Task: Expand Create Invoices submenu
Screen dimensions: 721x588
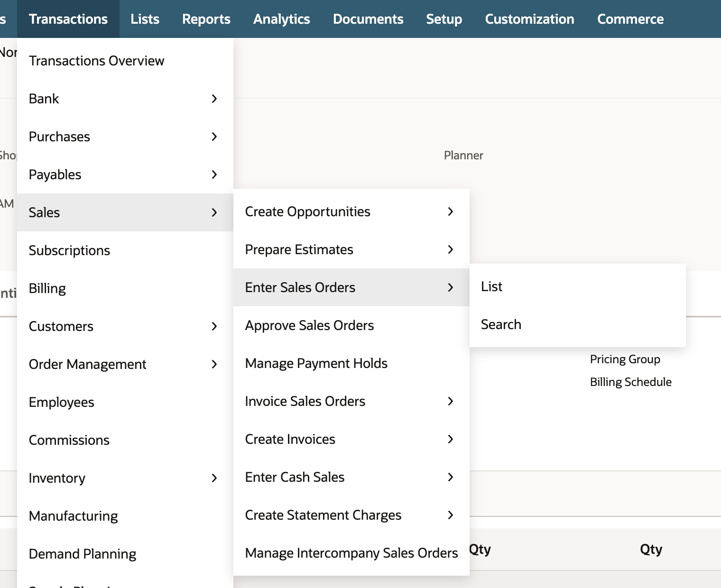Action: point(351,439)
